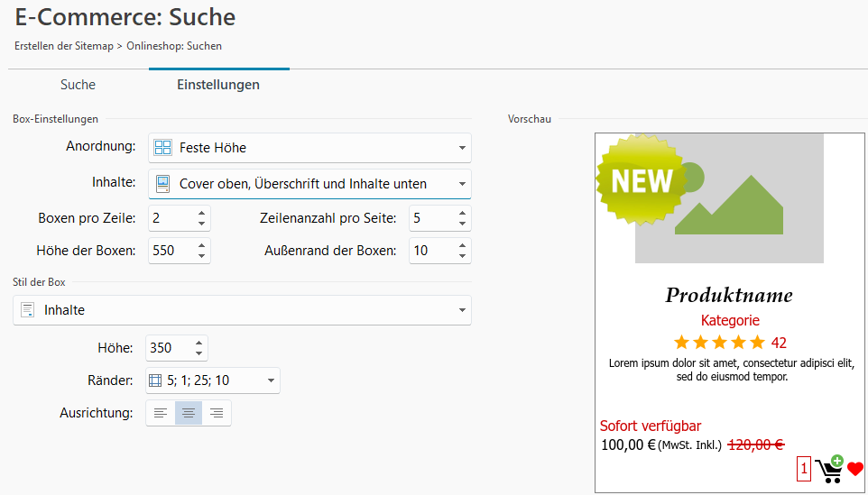Image resolution: width=868 pixels, height=495 pixels.
Task: Click the left-align Ausrichtung icon
Action: [161, 413]
